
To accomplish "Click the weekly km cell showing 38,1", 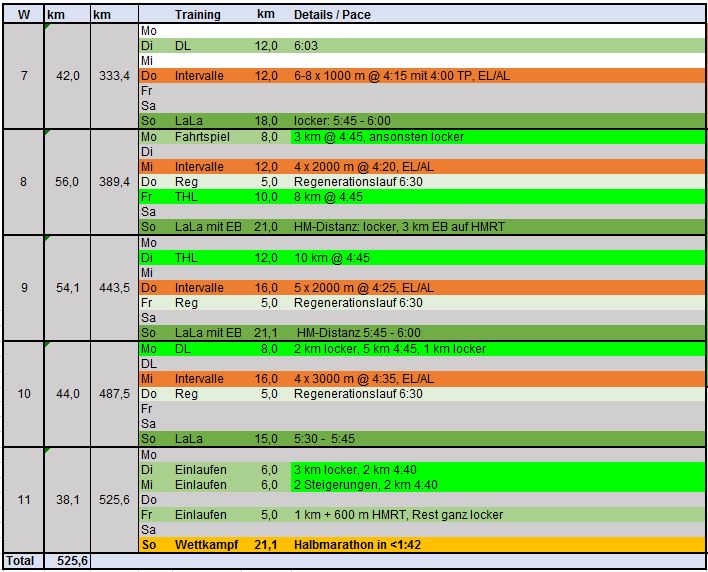I will click(x=67, y=500).
